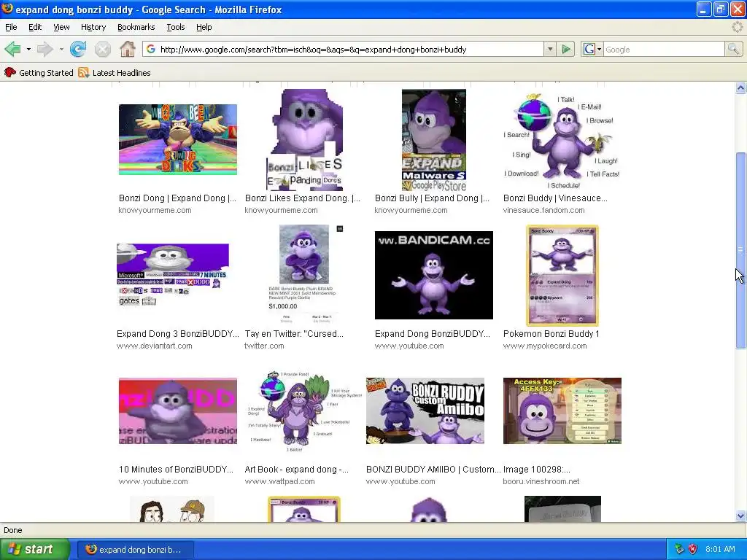Open the Back button history dropdown arrow

point(28,49)
